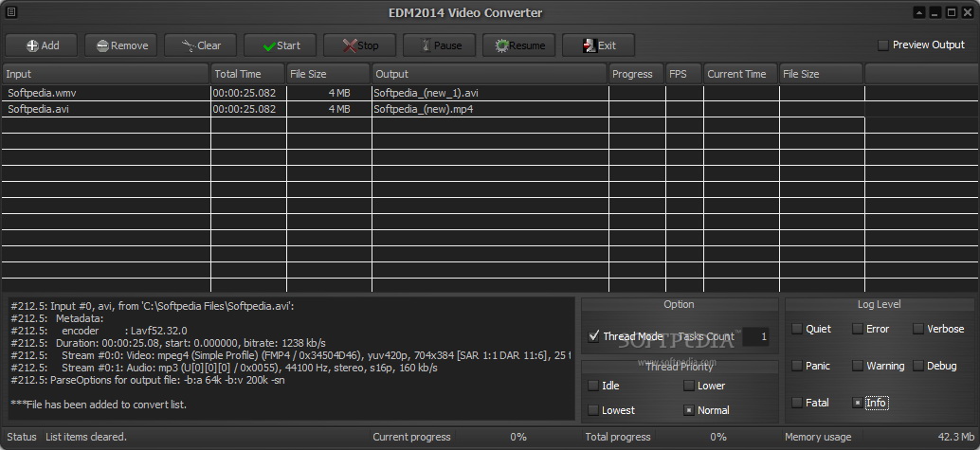This screenshot has width=980, height=450.
Task: Resume the paused conversion
Action: (x=519, y=45)
